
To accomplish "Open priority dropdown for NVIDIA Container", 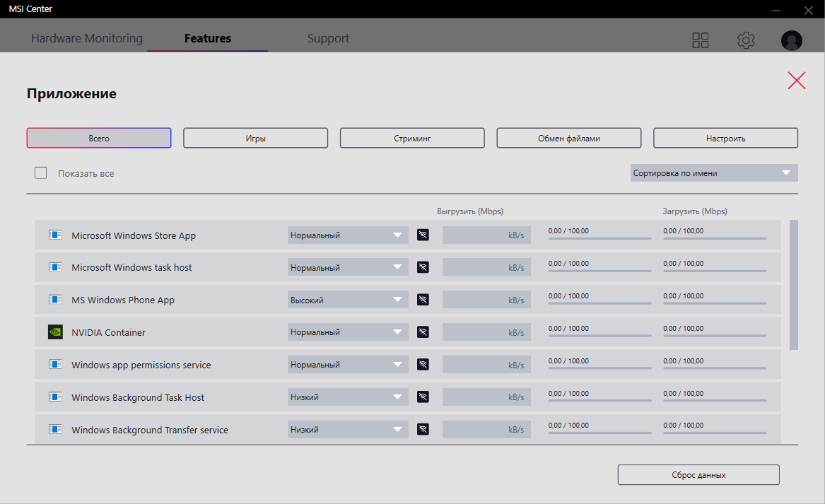I will pos(348,332).
